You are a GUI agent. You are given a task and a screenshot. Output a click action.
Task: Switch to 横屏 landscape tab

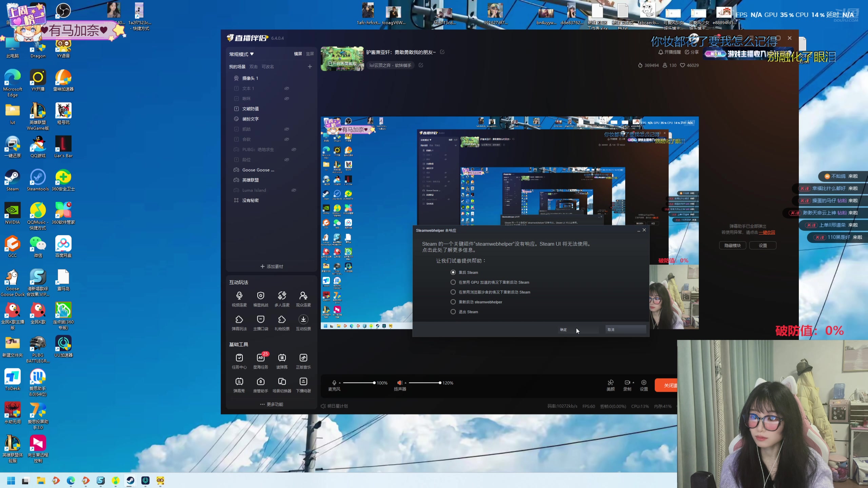(x=298, y=54)
